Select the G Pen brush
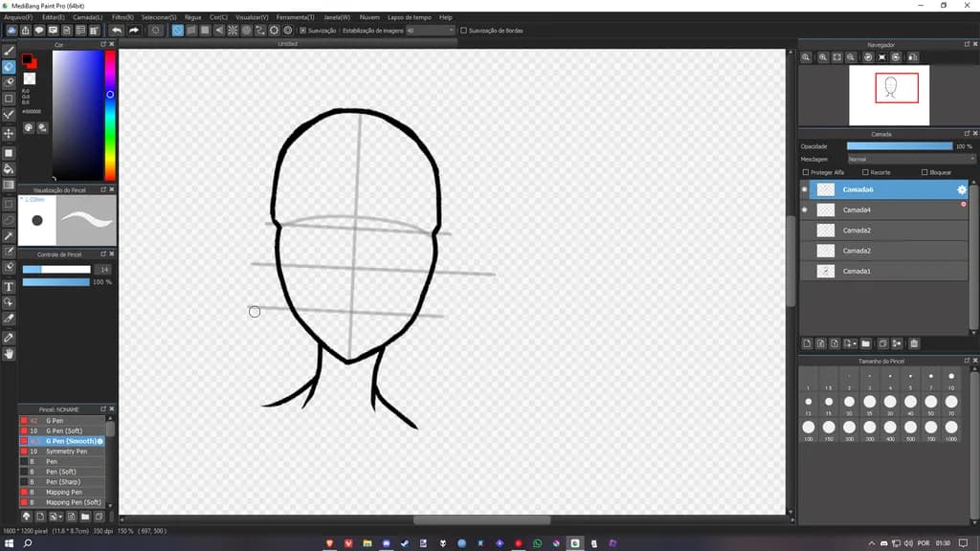980x551 pixels. [x=62, y=421]
